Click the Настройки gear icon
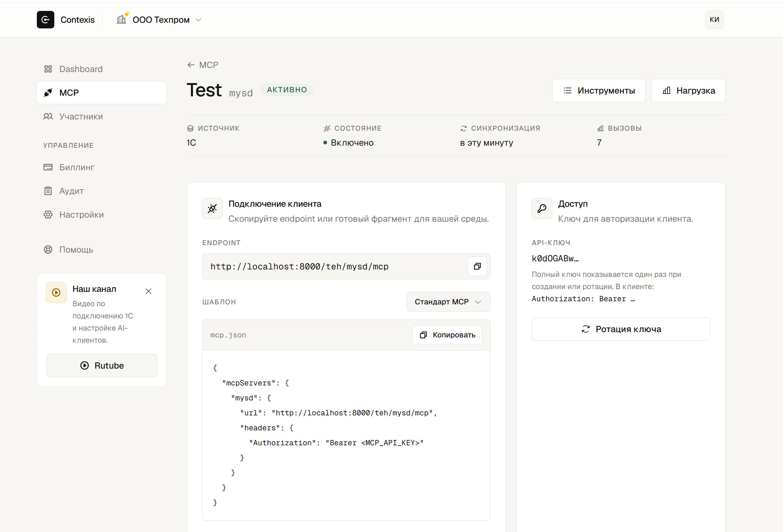 (x=48, y=215)
